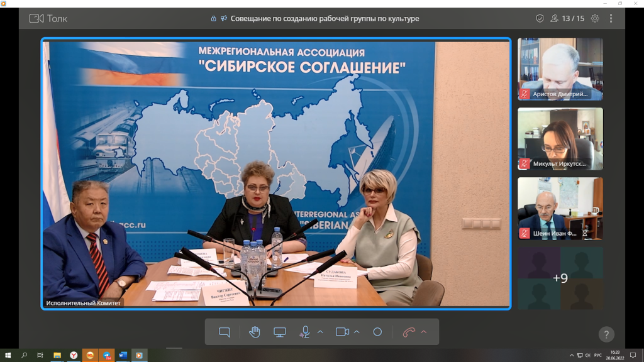Open the Windows Start menu

click(x=8, y=356)
